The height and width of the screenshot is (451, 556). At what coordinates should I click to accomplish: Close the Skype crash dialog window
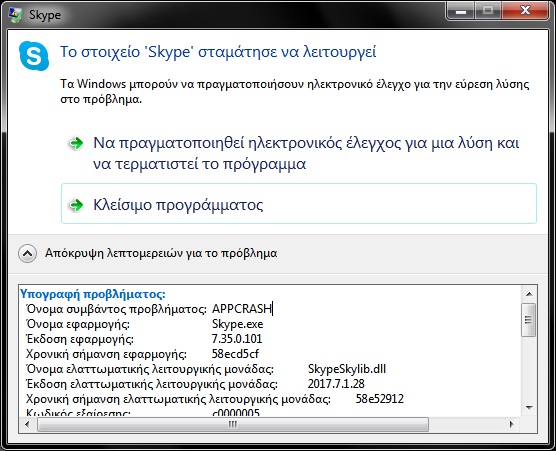(x=525, y=11)
